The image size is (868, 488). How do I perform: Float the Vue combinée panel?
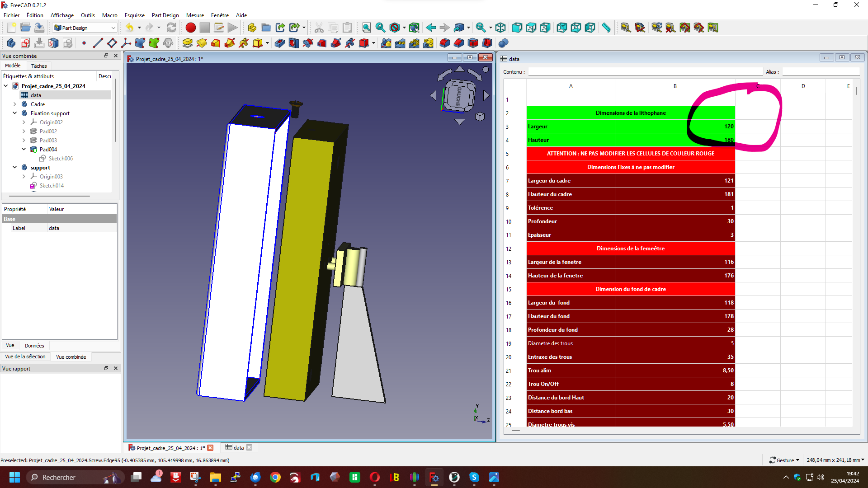point(106,56)
